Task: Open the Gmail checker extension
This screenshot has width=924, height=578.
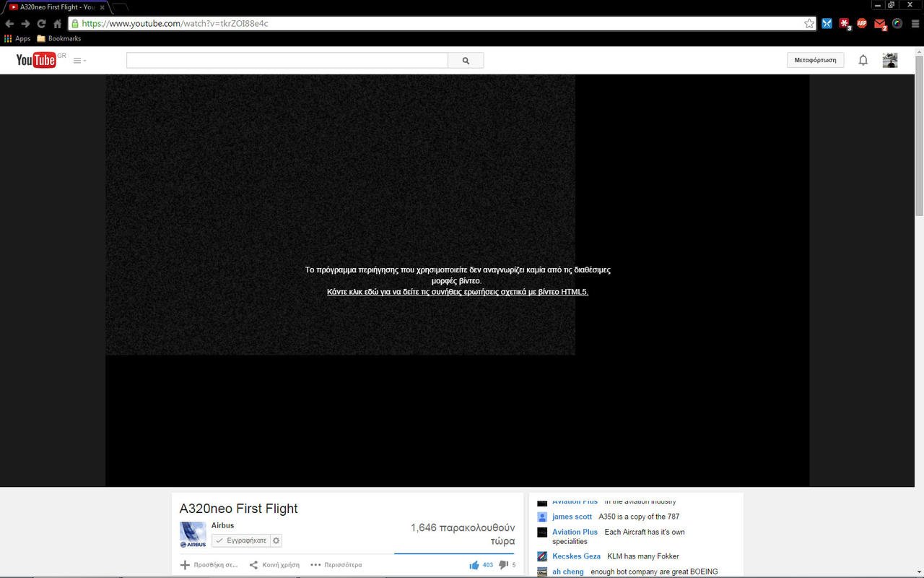Action: [880, 24]
